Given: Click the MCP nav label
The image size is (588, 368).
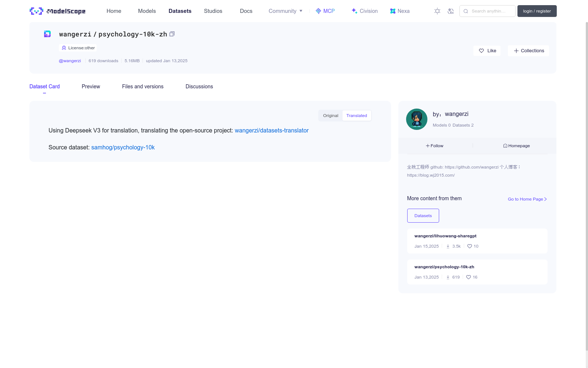Looking at the screenshot, I should click(x=329, y=11).
